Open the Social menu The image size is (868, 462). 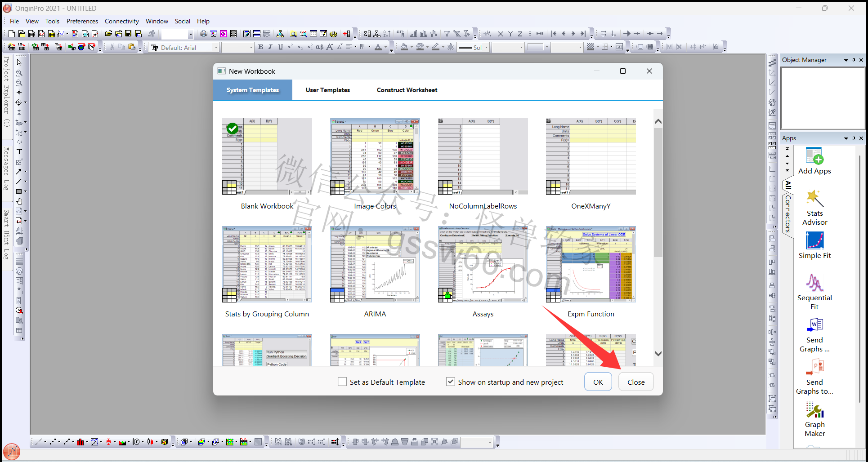pyautogui.click(x=182, y=21)
